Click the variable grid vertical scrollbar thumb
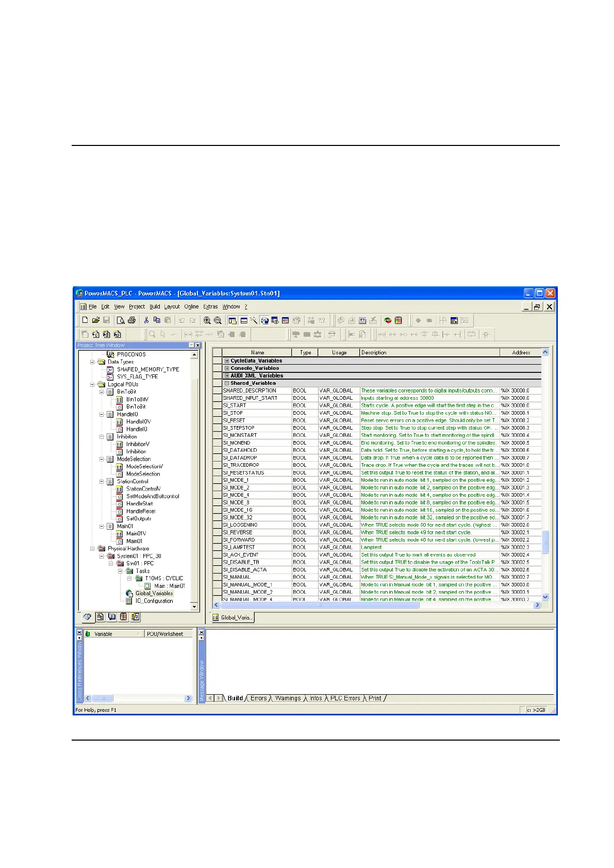The width and height of the screenshot is (614, 868). pyautogui.click(x=545, y=542)
